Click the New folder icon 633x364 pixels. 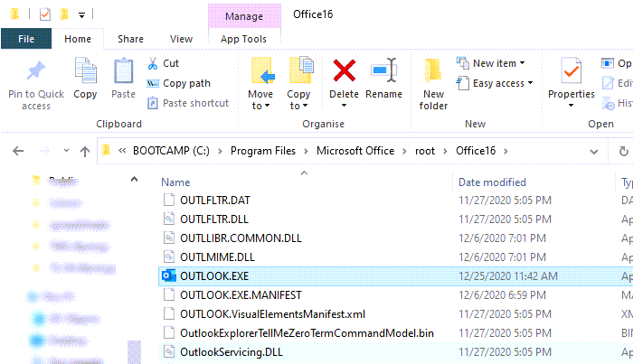[433, 71]
